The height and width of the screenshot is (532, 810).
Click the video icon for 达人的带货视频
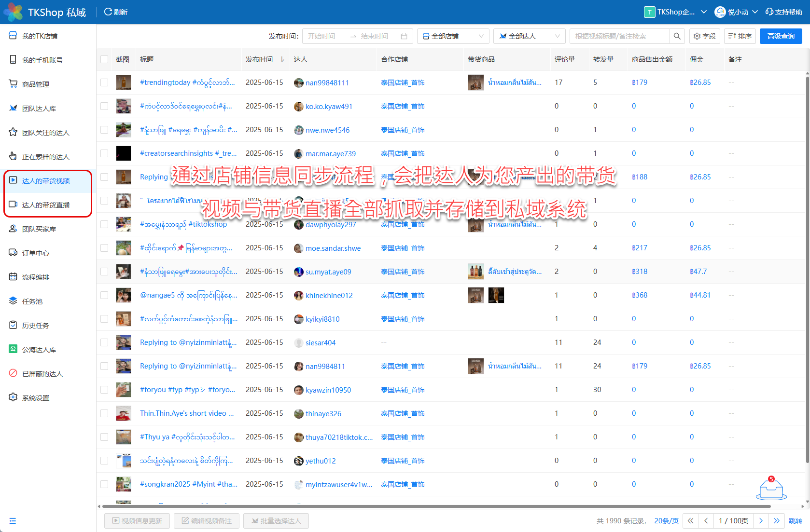[13, 180]
